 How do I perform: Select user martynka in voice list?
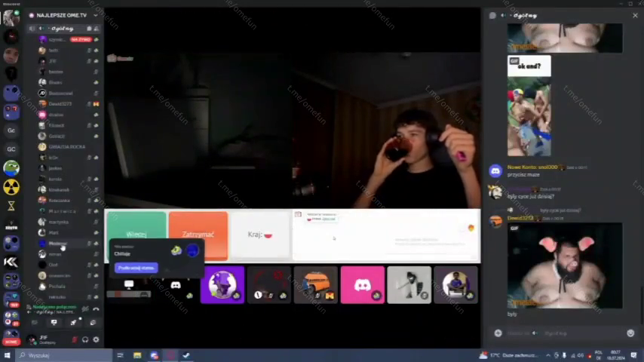(59, 222)
